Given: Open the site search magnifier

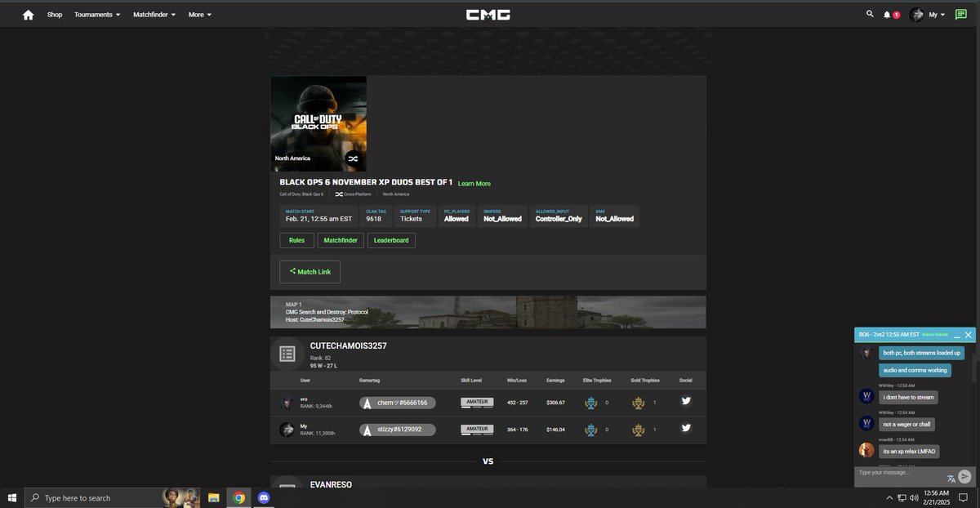Looking at the screenshot, I should click(870, 14).
